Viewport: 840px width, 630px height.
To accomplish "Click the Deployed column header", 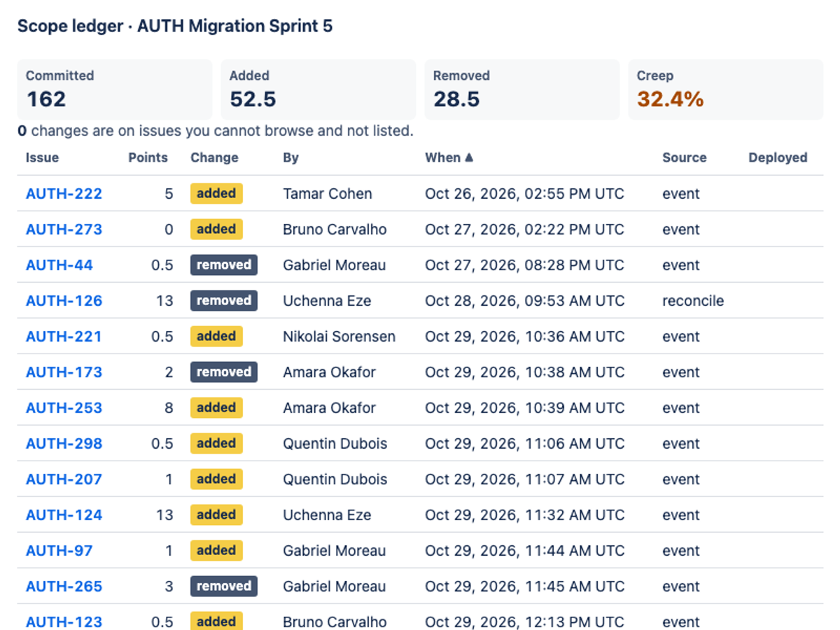I will 778,157.
